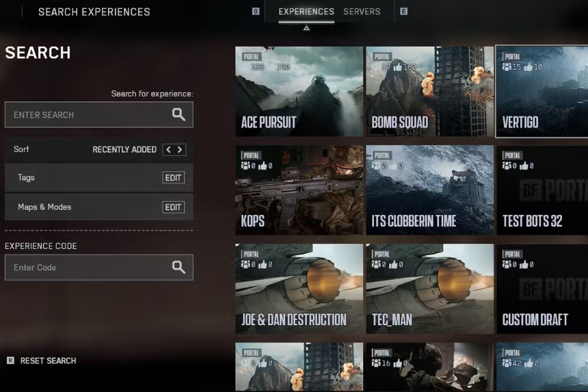The height and width of the screenshot is (392, 588).
Task: Click the thumbs-up icon on the Vertigo tile
Action: pyautogui.click(x=528, y=67)
